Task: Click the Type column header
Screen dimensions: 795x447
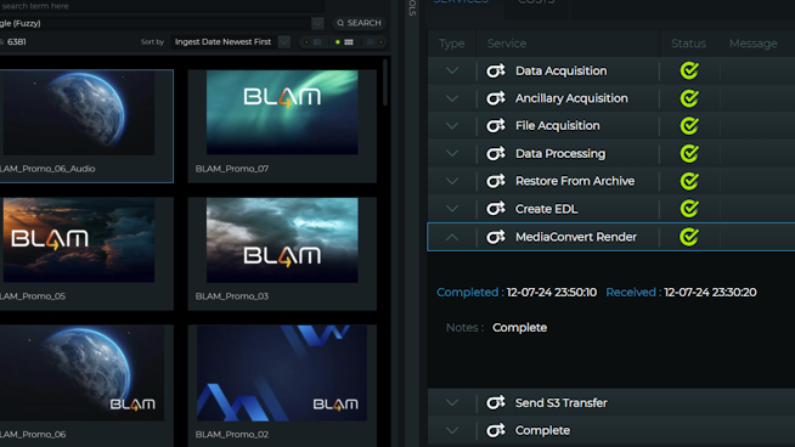Action: [452, 44]
